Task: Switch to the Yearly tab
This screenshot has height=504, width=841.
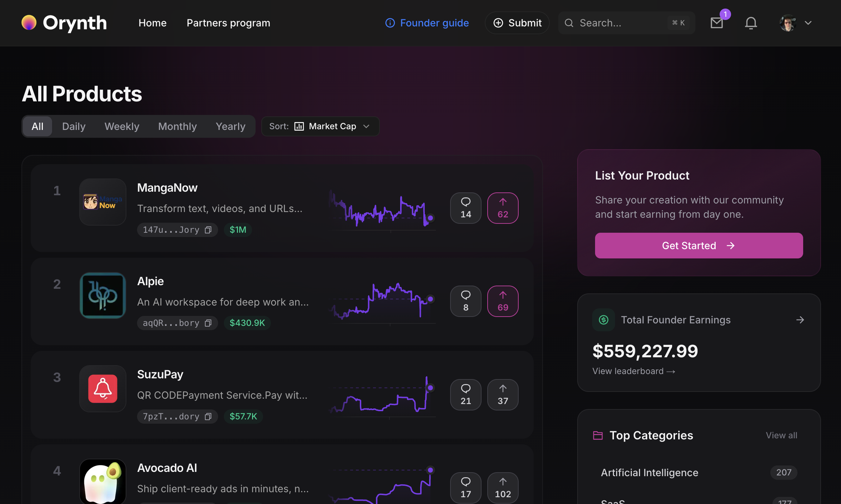Action: coord(231,126)
